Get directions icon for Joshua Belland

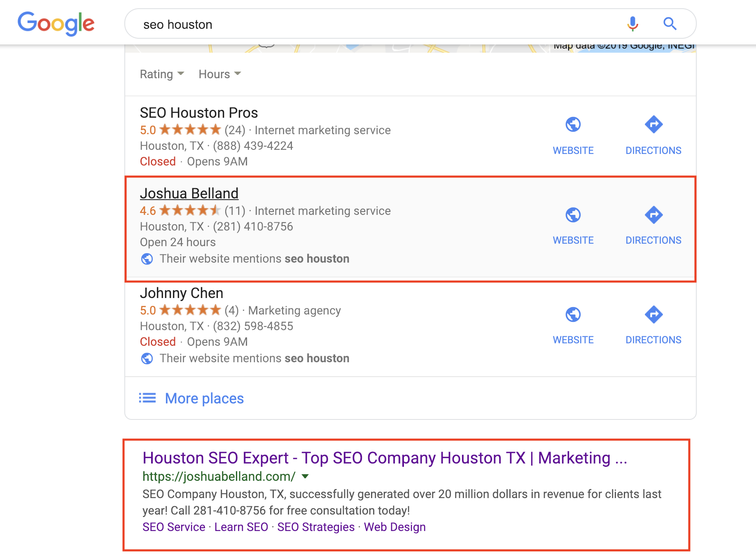pyautogui.click(x=653, y=215)
